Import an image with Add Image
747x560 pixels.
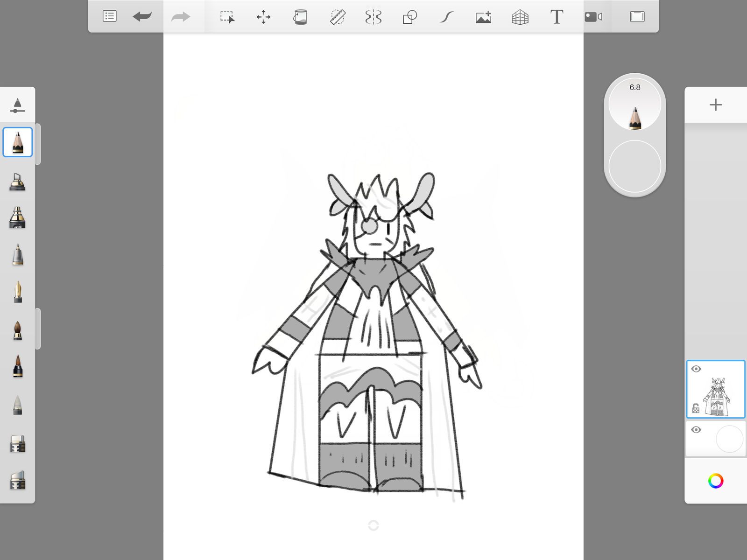pyautogui.click(x=483, y=17)
